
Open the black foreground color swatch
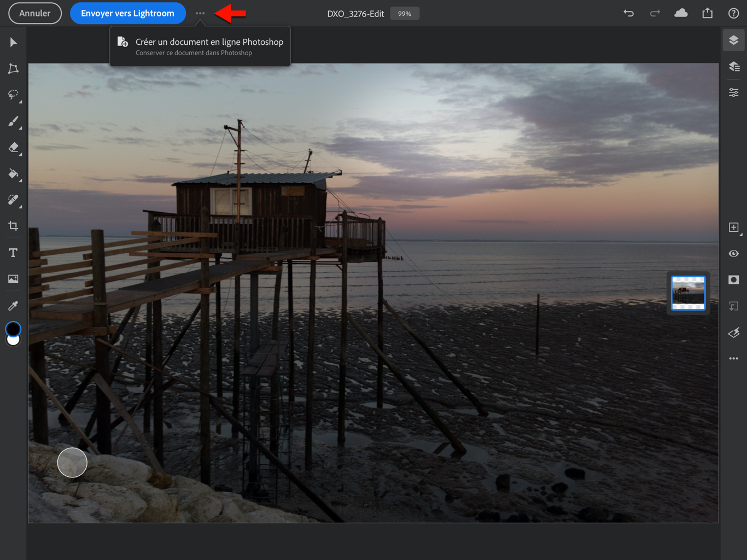coord(13,328)
